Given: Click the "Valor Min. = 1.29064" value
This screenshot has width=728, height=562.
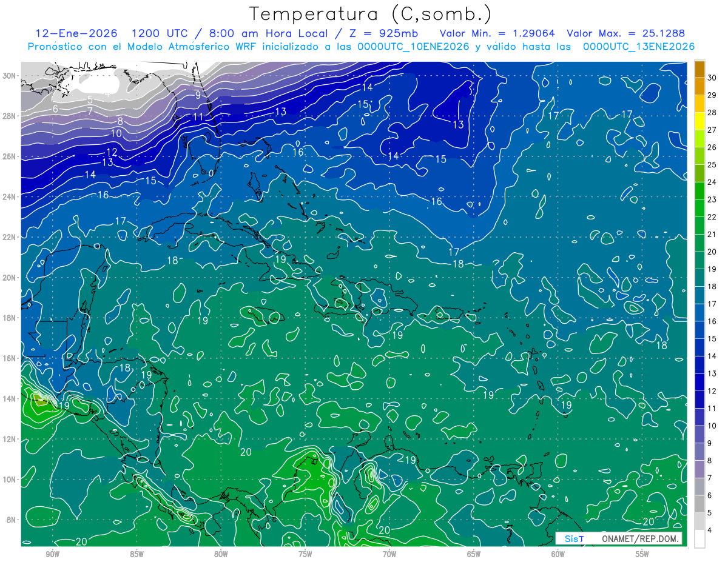Looking at the screenshot, I should pos(499,33).
